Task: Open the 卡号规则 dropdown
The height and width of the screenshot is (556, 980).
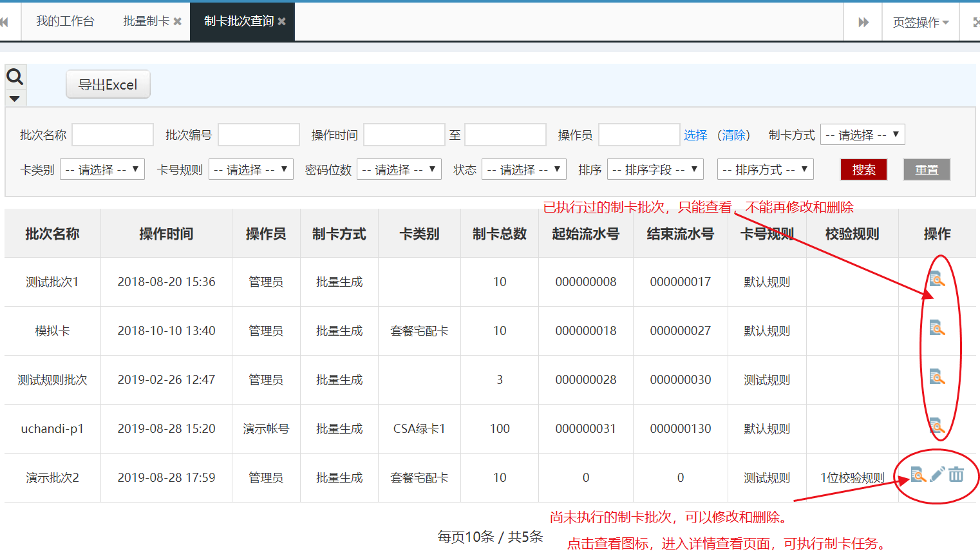Action: click(251, 169)
